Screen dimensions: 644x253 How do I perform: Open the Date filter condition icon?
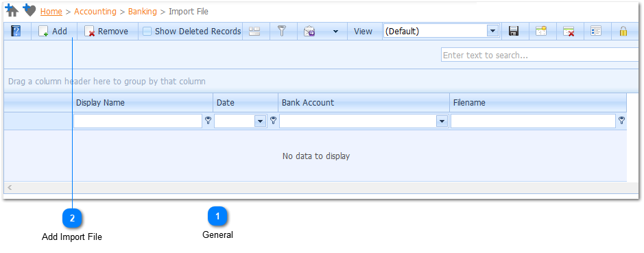tap(273, 121)
